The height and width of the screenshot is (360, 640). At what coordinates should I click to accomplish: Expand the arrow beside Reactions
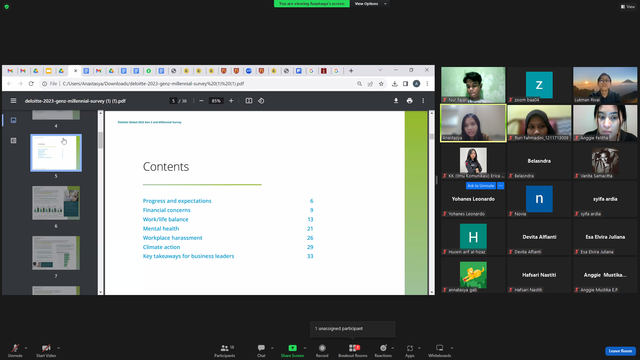click(393, 348)
